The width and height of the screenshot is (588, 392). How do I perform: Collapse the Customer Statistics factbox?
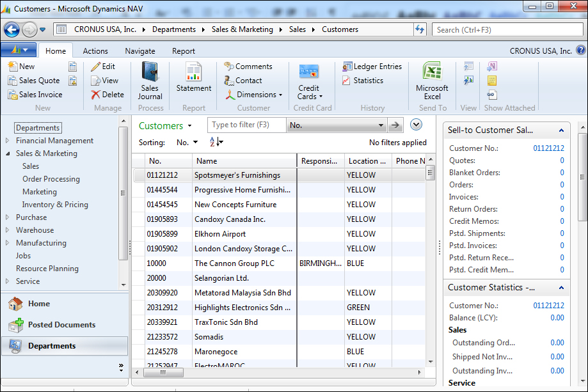[561, 288]
